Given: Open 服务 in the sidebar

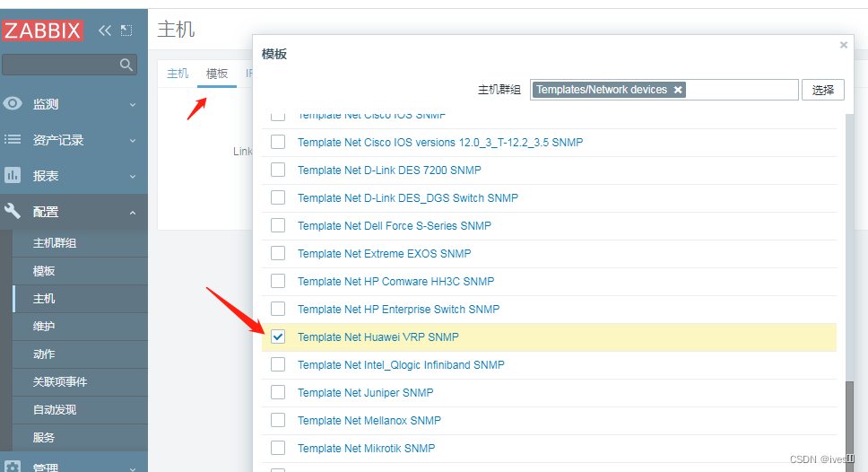Looking at the screenshot, I should click(44, 437).
